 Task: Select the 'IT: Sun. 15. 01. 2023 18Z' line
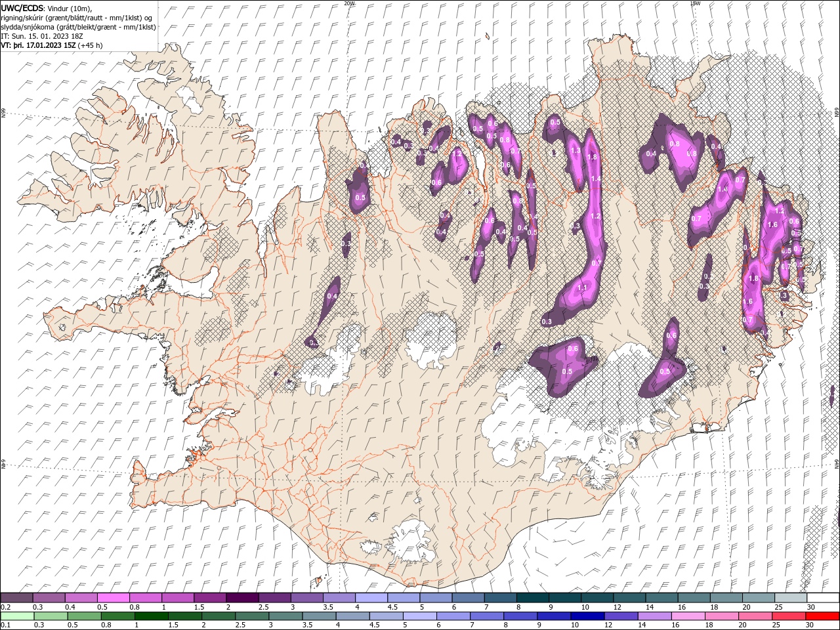pyautogui.click(x=43, y=36)
